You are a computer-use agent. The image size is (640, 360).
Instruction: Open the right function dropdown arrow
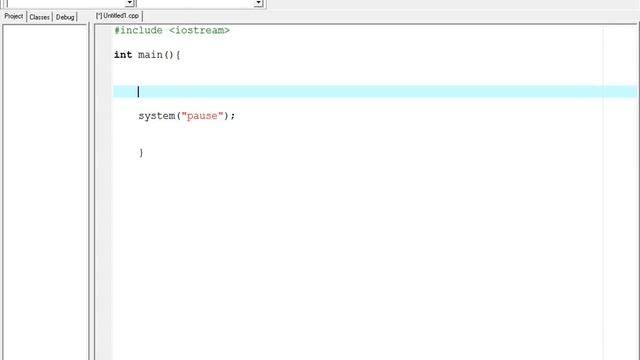coord(258,3)
